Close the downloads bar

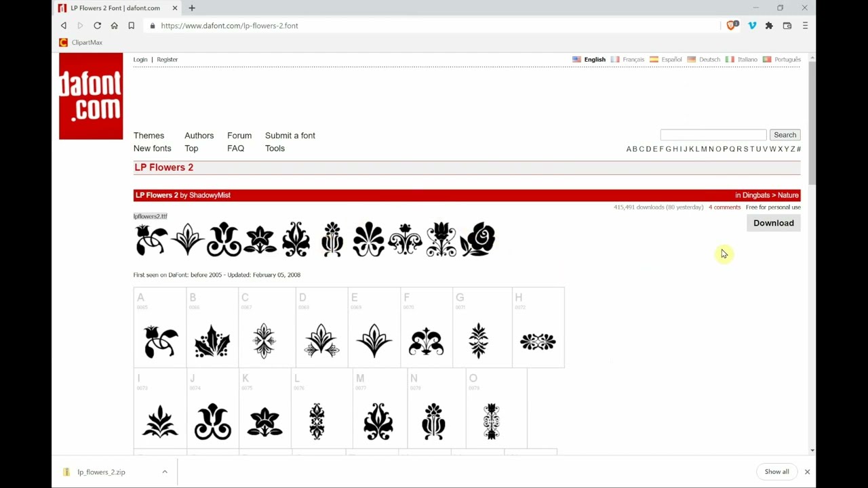point(807,472)
